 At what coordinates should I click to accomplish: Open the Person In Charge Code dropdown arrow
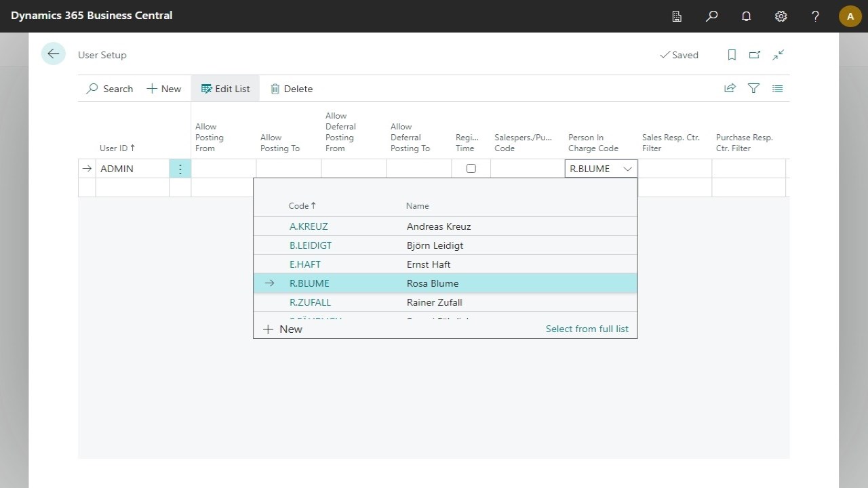(627, 168)
